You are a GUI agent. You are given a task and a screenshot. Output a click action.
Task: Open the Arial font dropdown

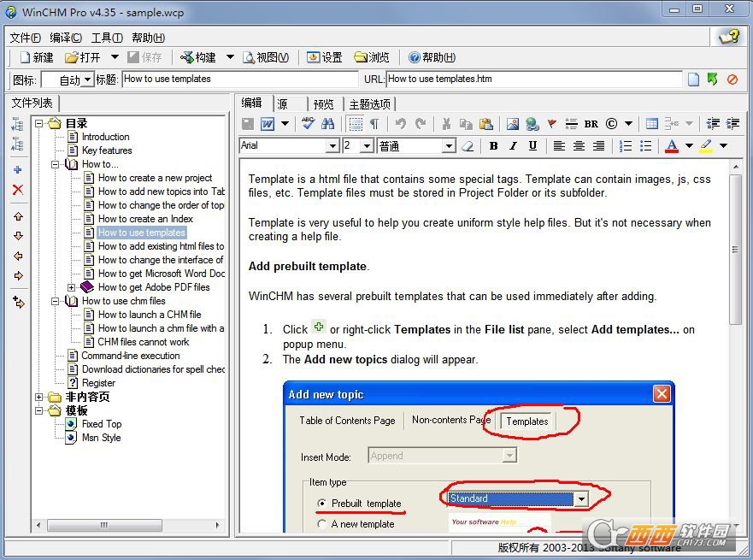[332, 146]
